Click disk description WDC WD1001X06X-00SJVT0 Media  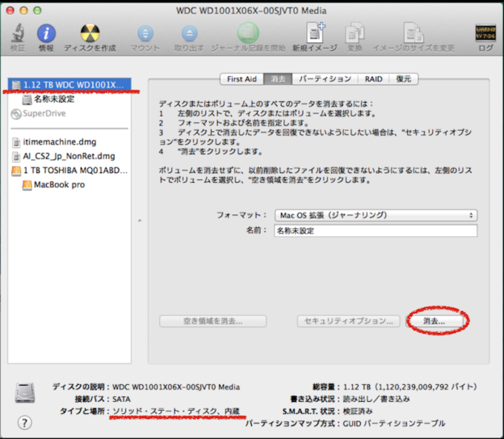tap(176, 386)
